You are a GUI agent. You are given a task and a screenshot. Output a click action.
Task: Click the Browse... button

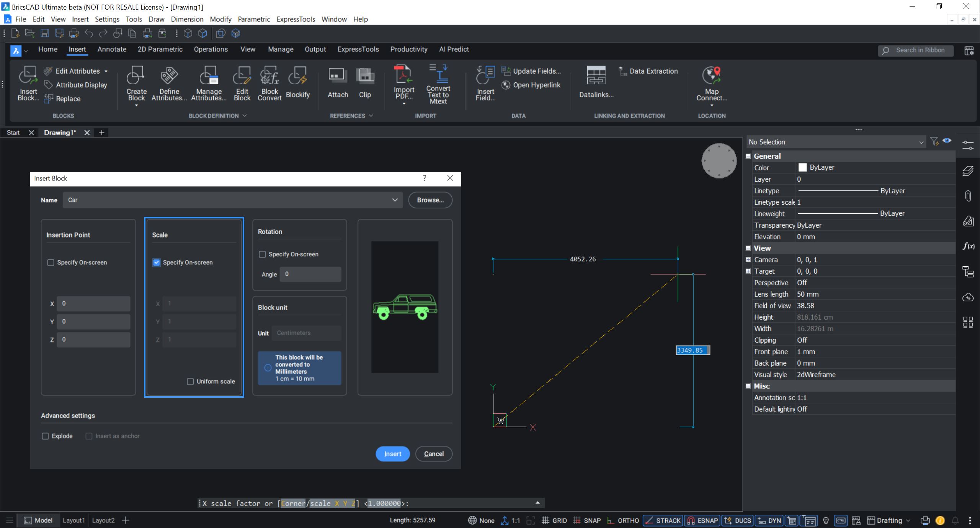pos(430,200)
